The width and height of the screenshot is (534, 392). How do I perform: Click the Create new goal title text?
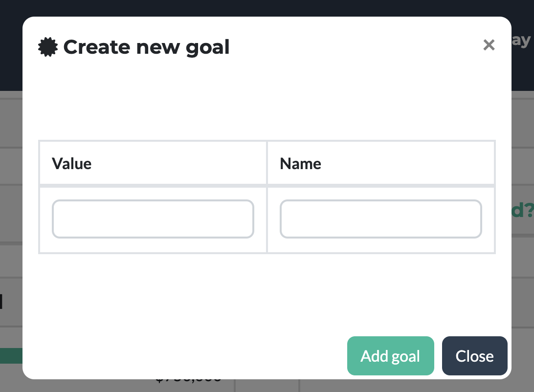[x=146, y=47]
